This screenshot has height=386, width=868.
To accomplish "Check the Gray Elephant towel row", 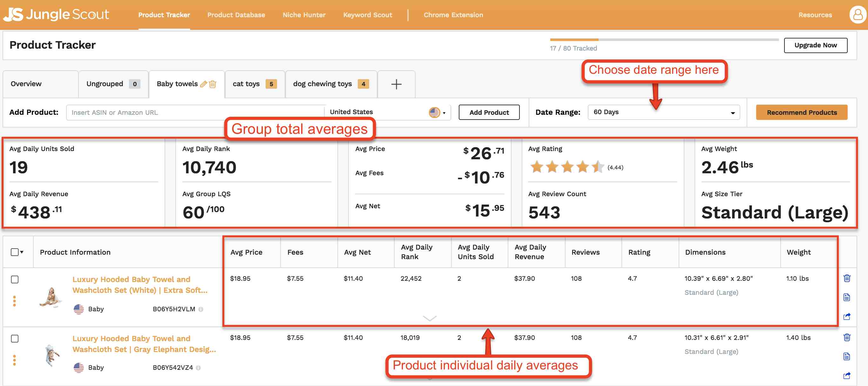I will pyautogui.click(x=15, y=339).
